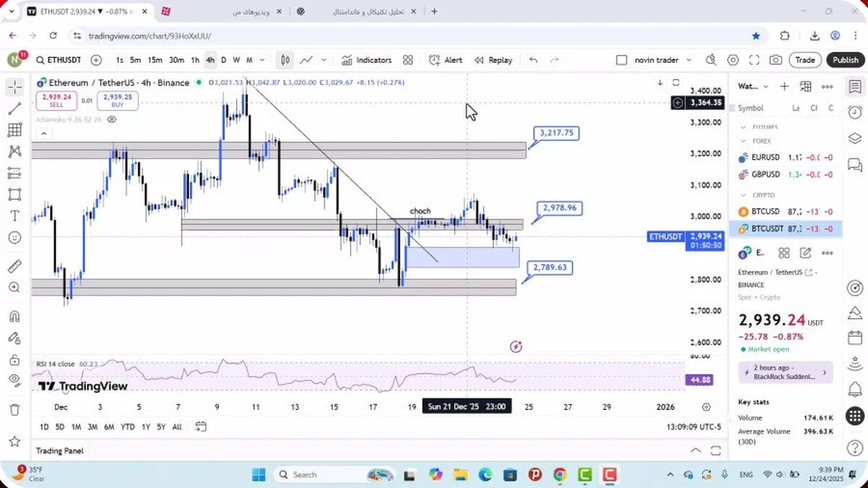
Task: Switch to 15m timeframe
Action: click(155, 60)
